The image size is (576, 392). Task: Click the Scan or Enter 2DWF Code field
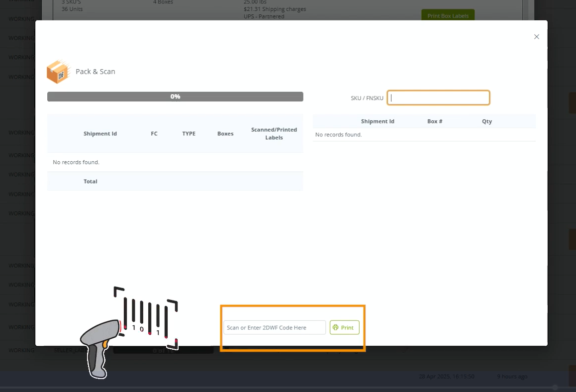coord(274,327)
